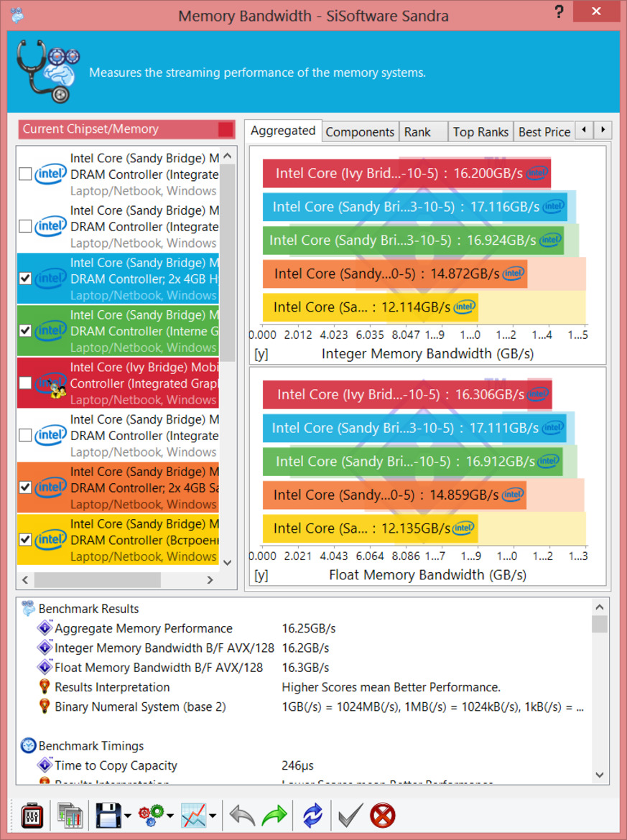
Task: Click the [y] axis toggle on Integer chart
Action: tap(261, 354)
